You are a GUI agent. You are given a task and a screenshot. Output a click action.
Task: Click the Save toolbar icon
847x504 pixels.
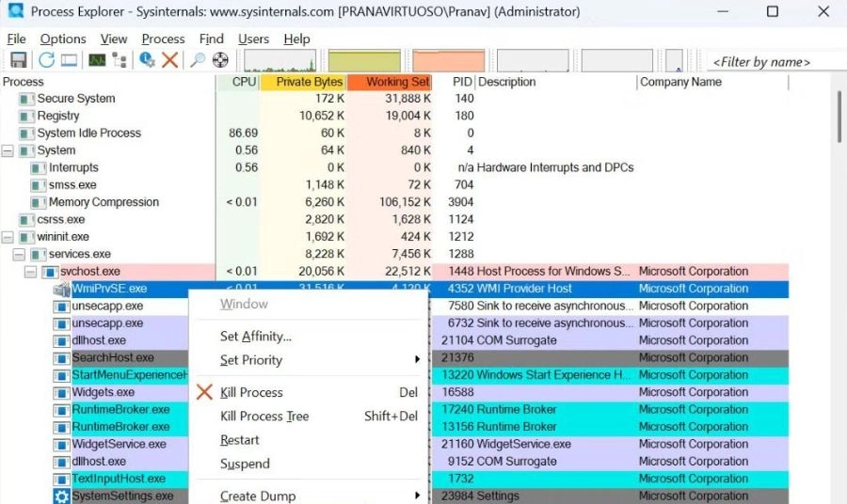click(19, 60)
